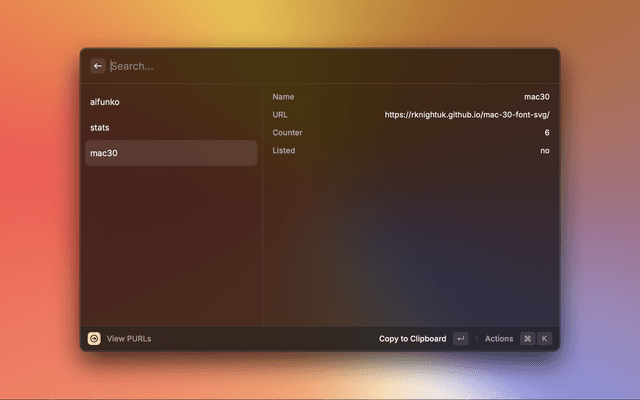Click the command key icon
640x400 pixels.
click(527, 339)
